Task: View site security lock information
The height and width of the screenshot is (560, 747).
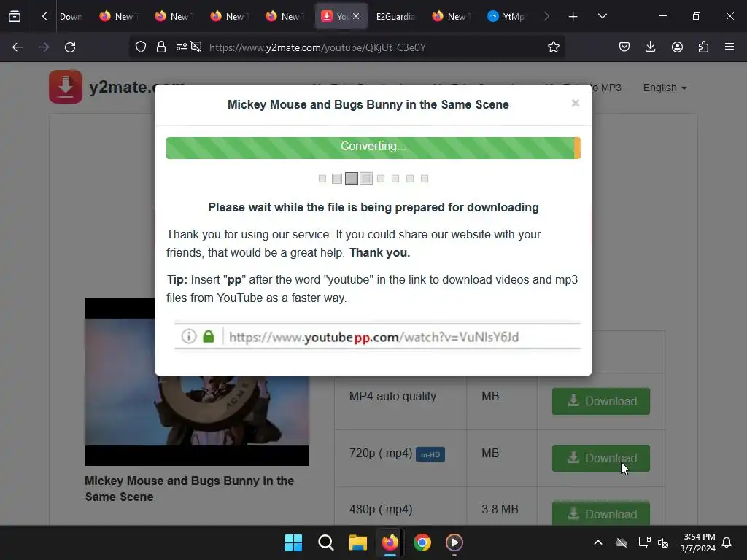Action: (x=161, y=47)
